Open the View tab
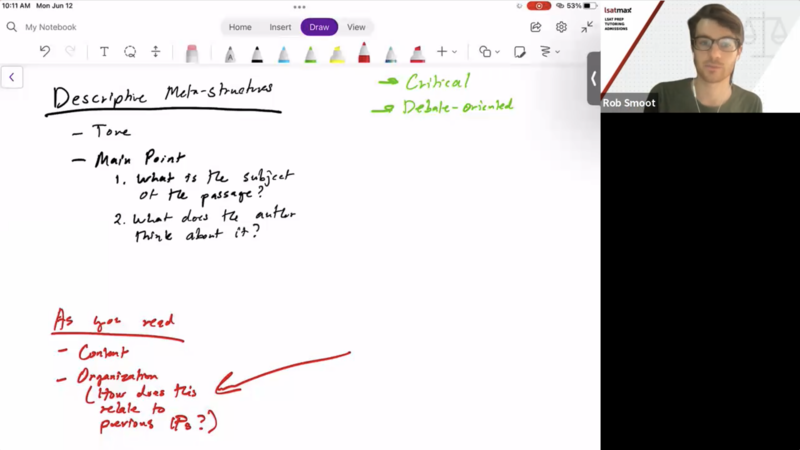 tap(356, 27)
